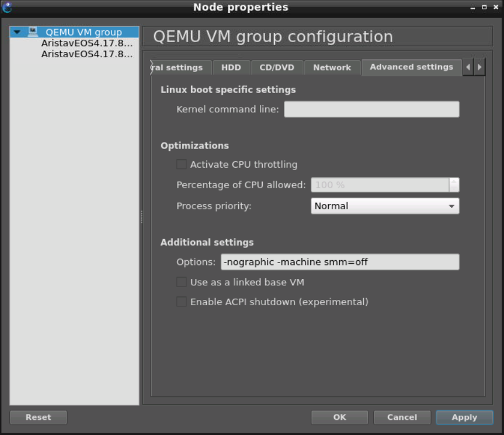Reset the configuration with Reset button
Screen dimensions: 504x435
[38, 417]
